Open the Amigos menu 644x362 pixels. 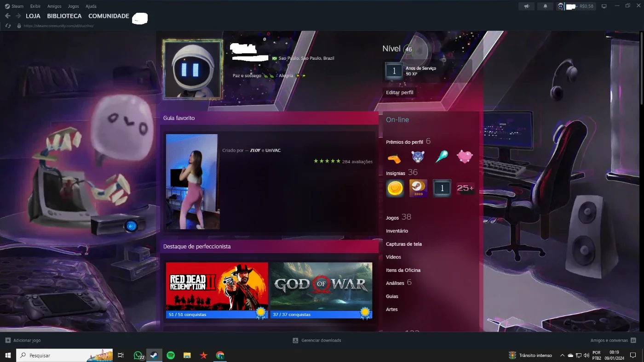(54, 6)
